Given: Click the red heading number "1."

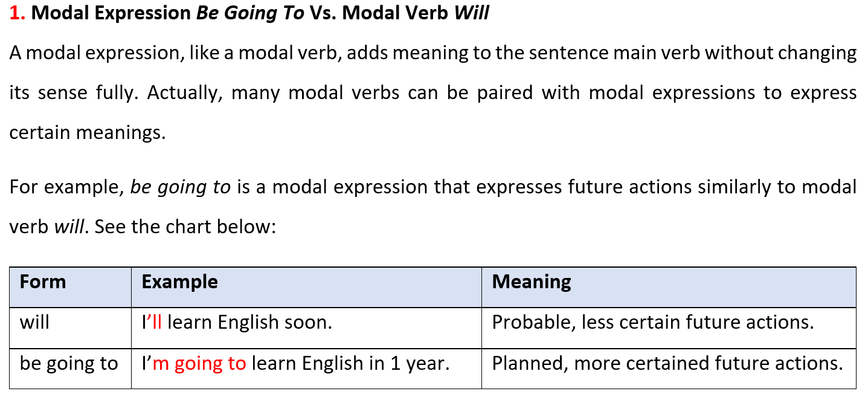Looking at the screenshot, I should point(18,14).
